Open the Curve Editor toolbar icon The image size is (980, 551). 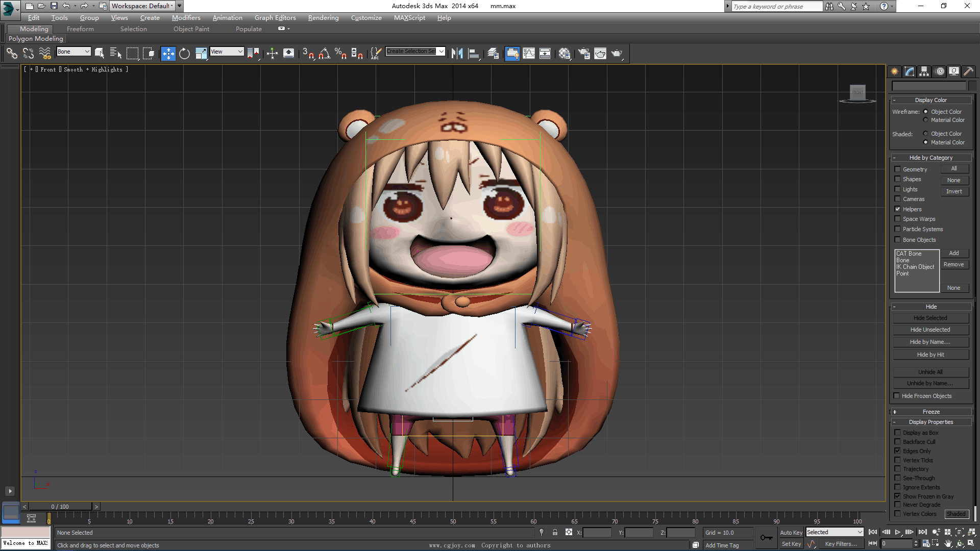[529, 53]
